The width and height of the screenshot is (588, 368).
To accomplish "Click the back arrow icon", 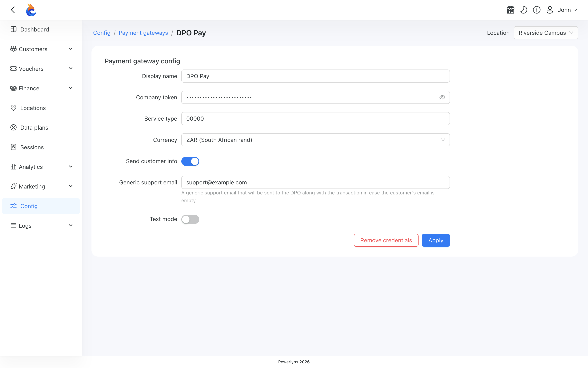I will coord(13,10).
